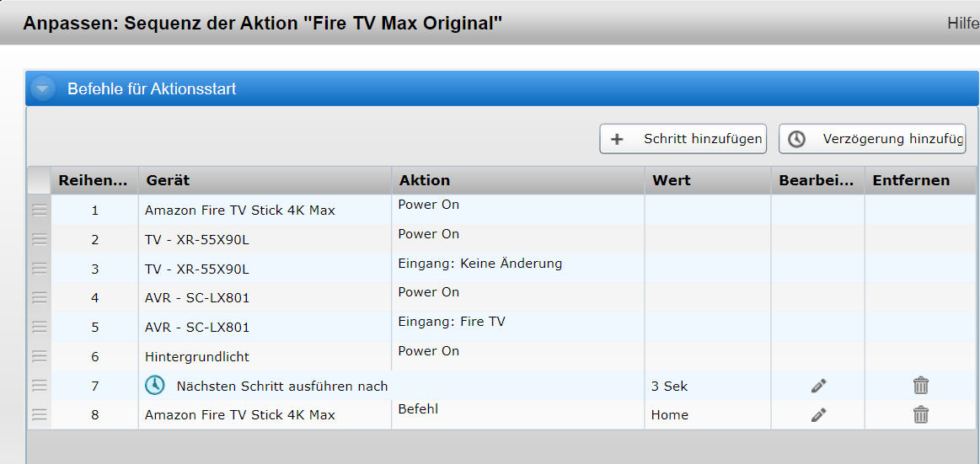
Task: Click the plus icon on Schritt hinzufügen
Action: 617,139
